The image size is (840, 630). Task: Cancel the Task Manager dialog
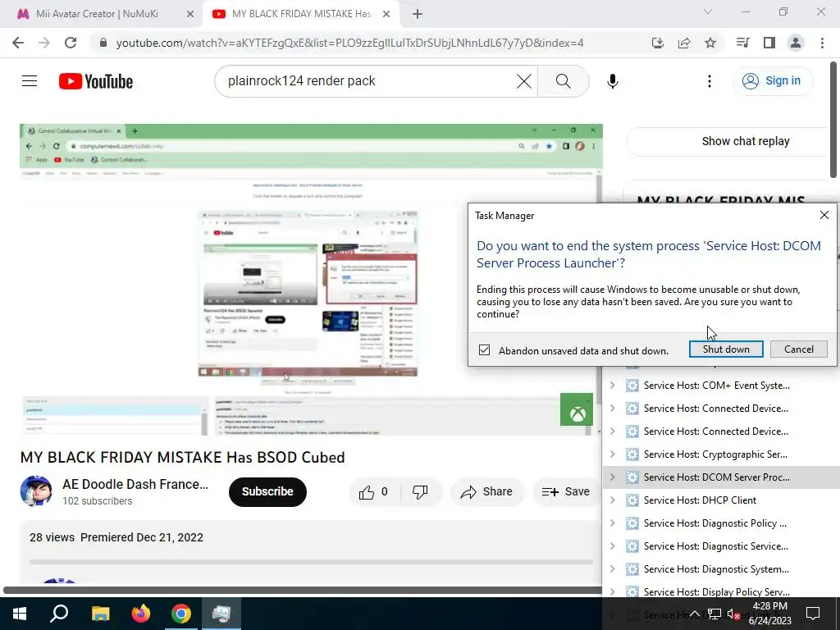799,349
